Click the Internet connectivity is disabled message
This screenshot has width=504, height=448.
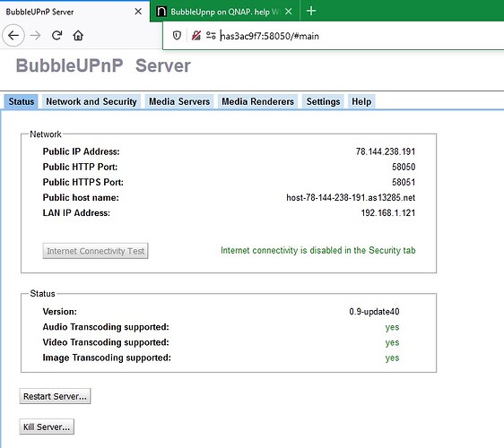point(317,251)
